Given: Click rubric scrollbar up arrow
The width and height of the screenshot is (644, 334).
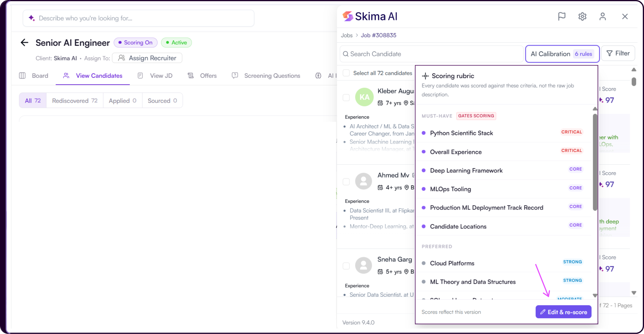Looking at the screenshot, I should click(x=595, y=109).
